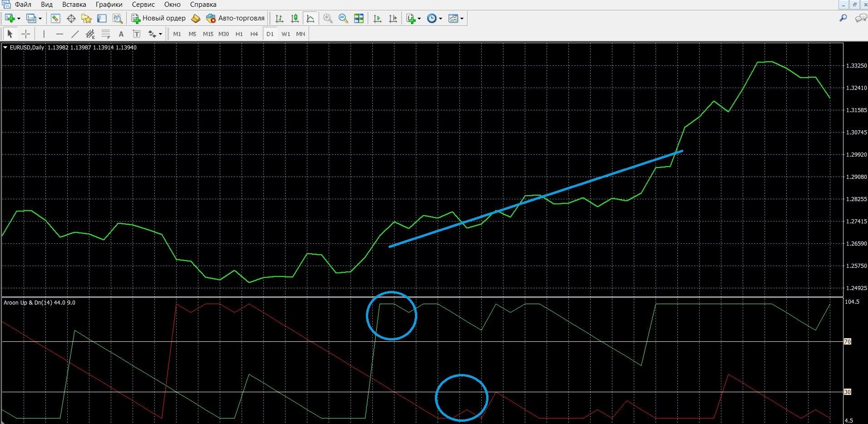Open the Вставка menu
Image resolution: width=868 pixels, height=424 pixels.
coord(74,5)
